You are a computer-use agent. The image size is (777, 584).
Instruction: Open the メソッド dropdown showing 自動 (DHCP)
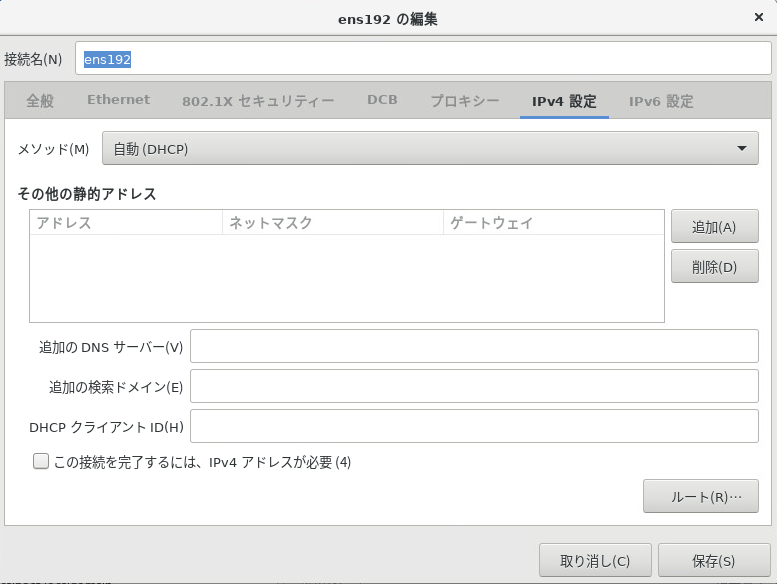tap(430, 148)
